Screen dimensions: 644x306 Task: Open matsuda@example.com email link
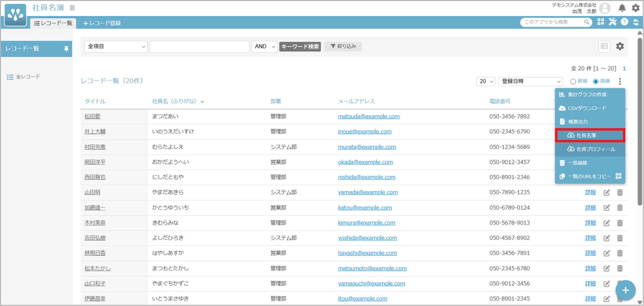tap(369, 116)
